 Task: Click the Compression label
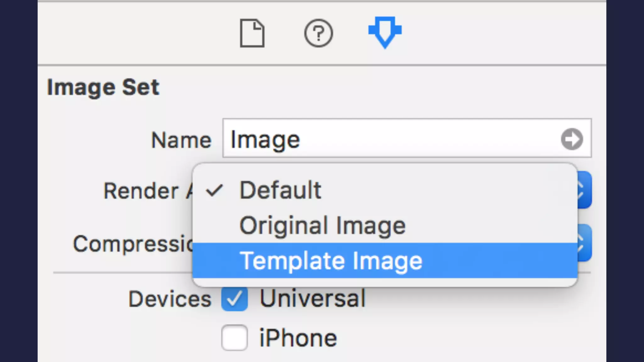133,244
